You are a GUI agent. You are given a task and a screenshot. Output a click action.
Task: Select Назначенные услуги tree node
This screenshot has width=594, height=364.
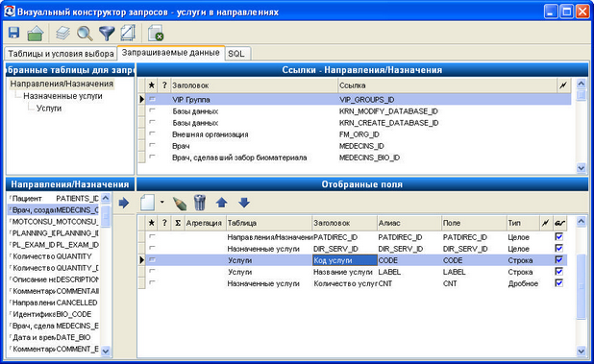tap(62, 96)
